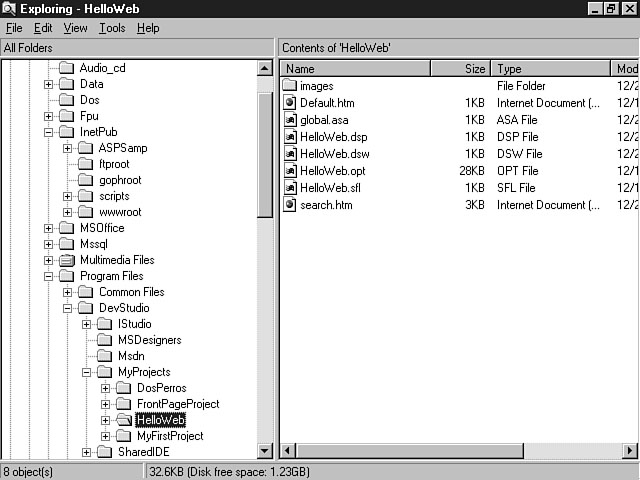Collapse the InetPub folder tree node
Screen dimensions: 640x480
pos(48,132)
